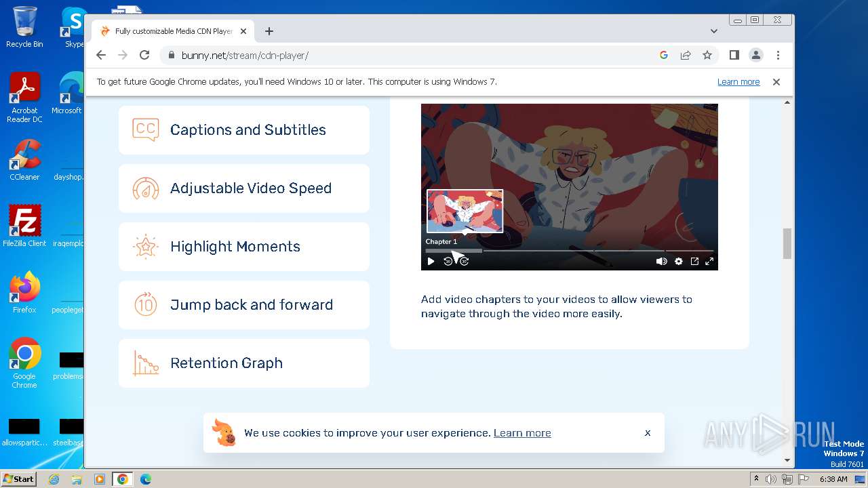Select Adjustable Video Speed feature

pos(244,188)
